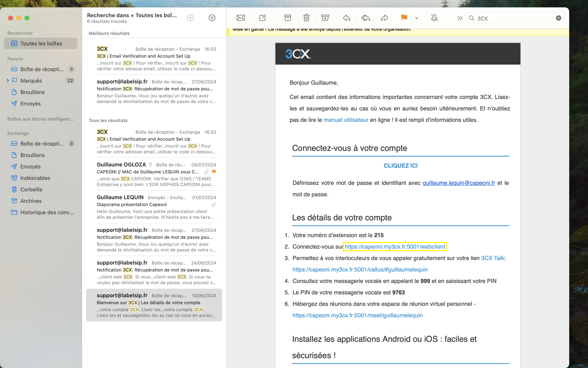Click Boîtes aux lettres intelligentes header
Viewport: 588px width, 368px height.
point(41,119)
